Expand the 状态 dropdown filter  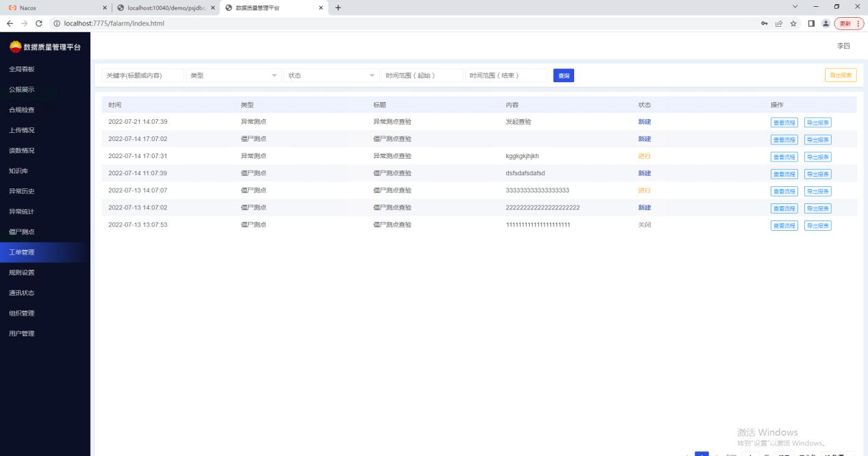pyautogui.click(x=332, y=75)
